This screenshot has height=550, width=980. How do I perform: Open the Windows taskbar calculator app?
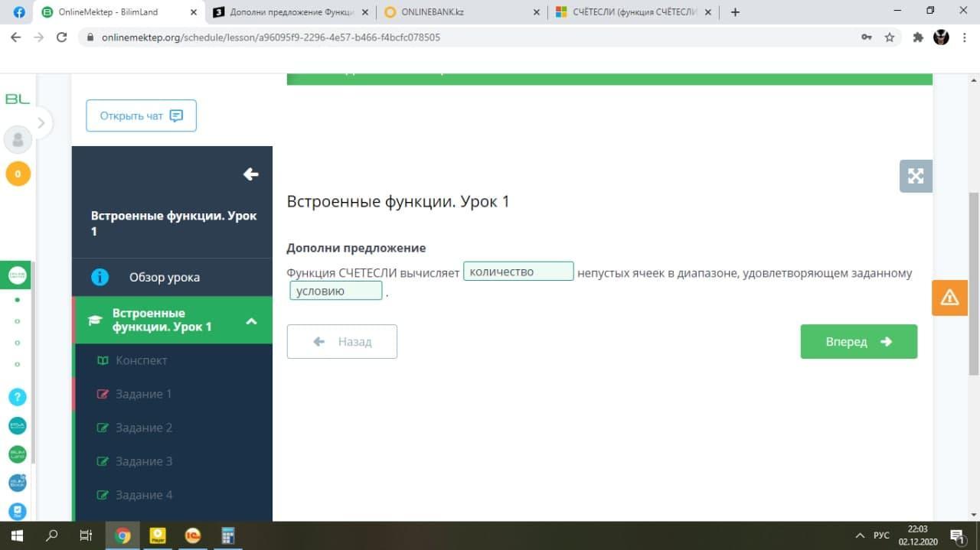coord(227,535)
